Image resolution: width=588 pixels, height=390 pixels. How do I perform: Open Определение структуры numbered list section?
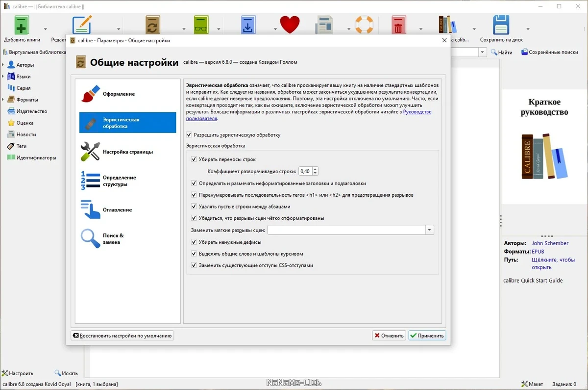tap(128, 181)
